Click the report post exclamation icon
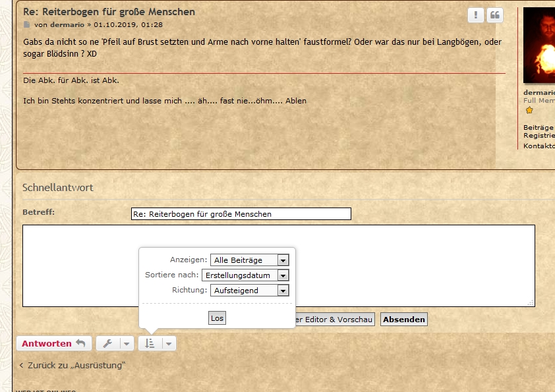555x392 pixels. pos(477,16)
